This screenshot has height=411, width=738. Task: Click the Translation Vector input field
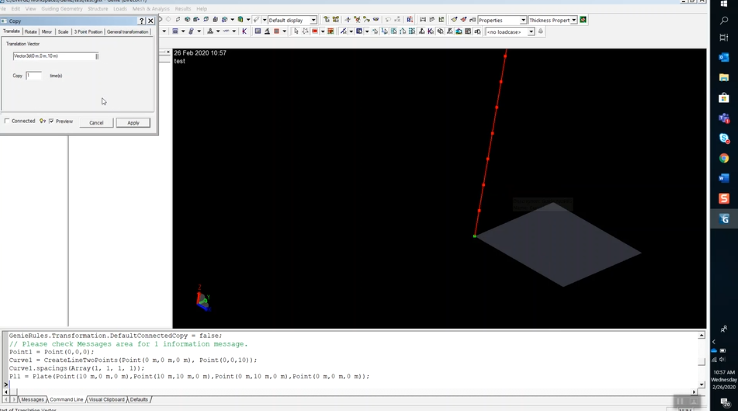click(56, 56)
